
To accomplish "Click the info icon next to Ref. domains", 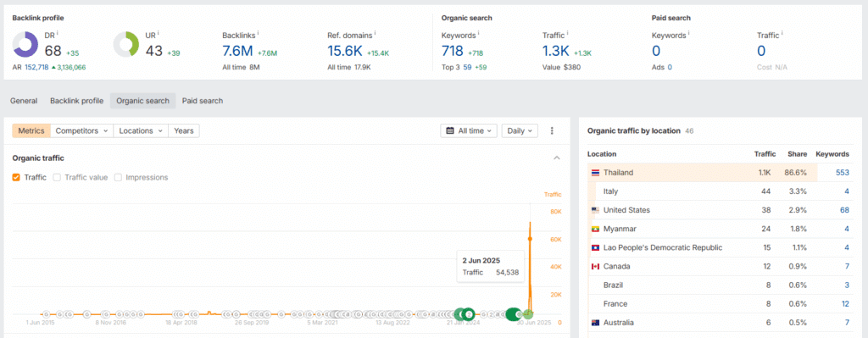I will [376, 33].
